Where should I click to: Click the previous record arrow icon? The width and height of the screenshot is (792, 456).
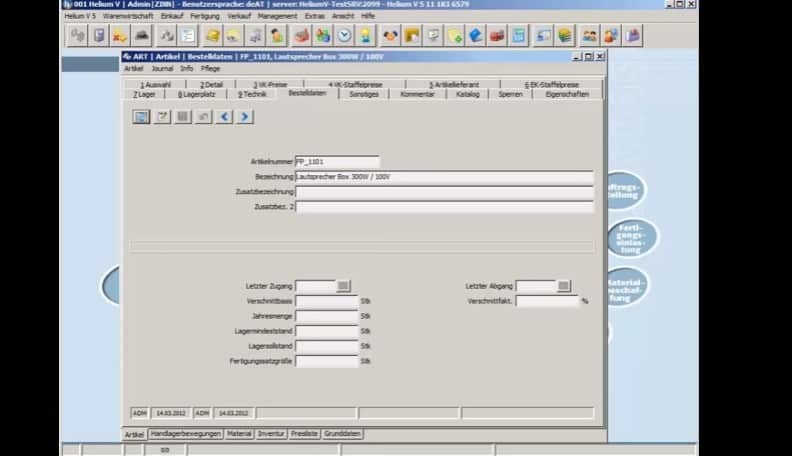coord(224,117)
